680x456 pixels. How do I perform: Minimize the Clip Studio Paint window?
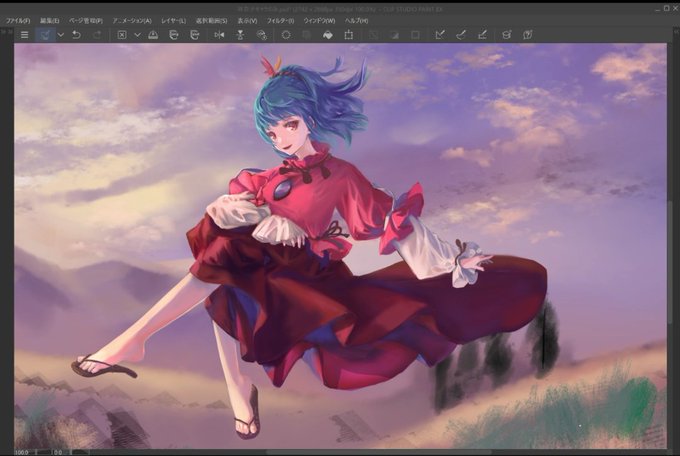[658, 8]
